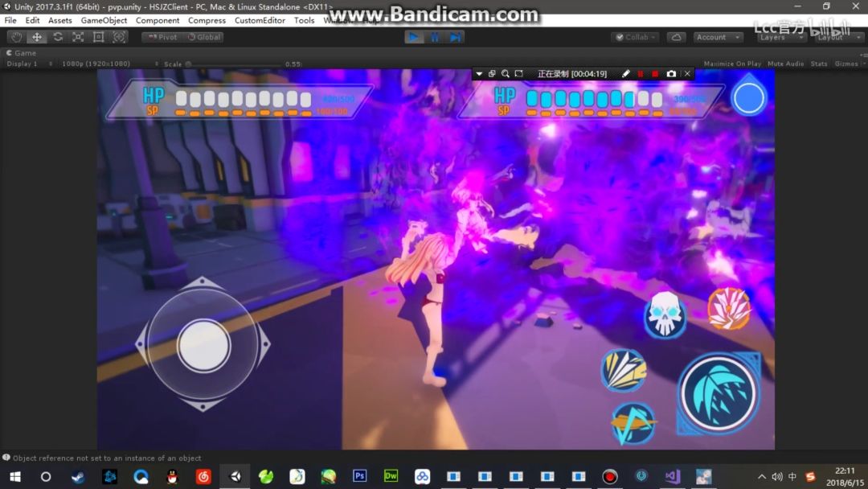Take a Bandicam screenshot with camera icon

(671, 74)
